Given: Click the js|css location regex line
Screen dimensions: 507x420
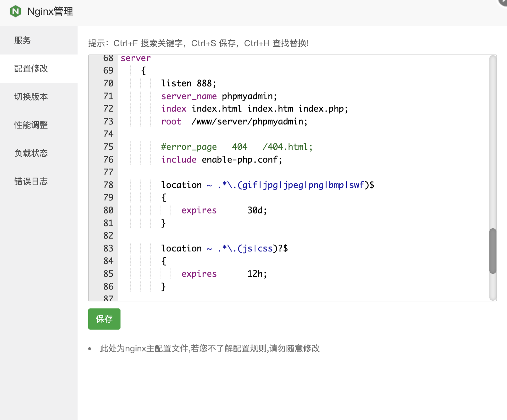Looking at the screenshot, I should (224, 248).
